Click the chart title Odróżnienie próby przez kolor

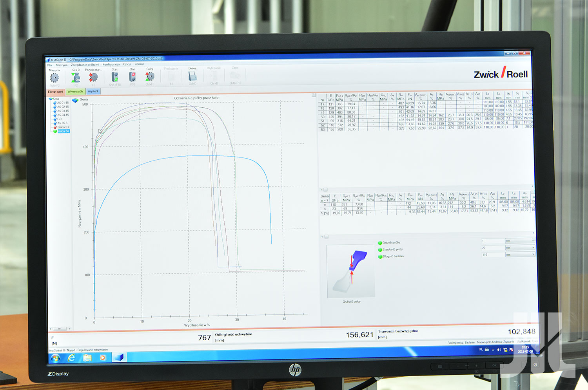(197, 98)
